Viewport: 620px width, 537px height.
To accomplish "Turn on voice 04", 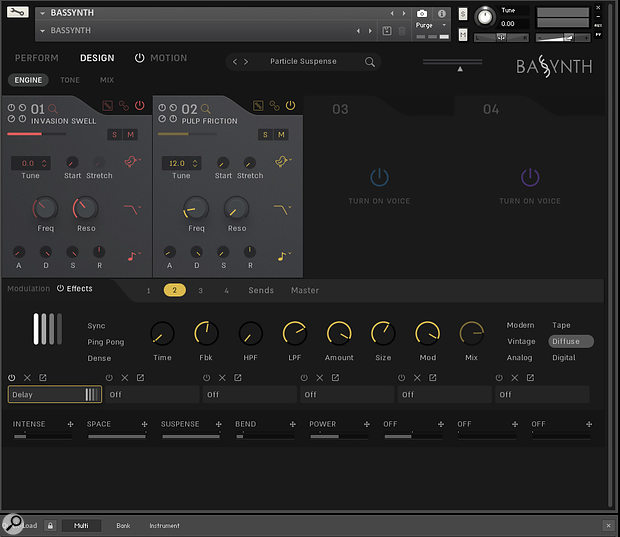I will pos(530,177).
